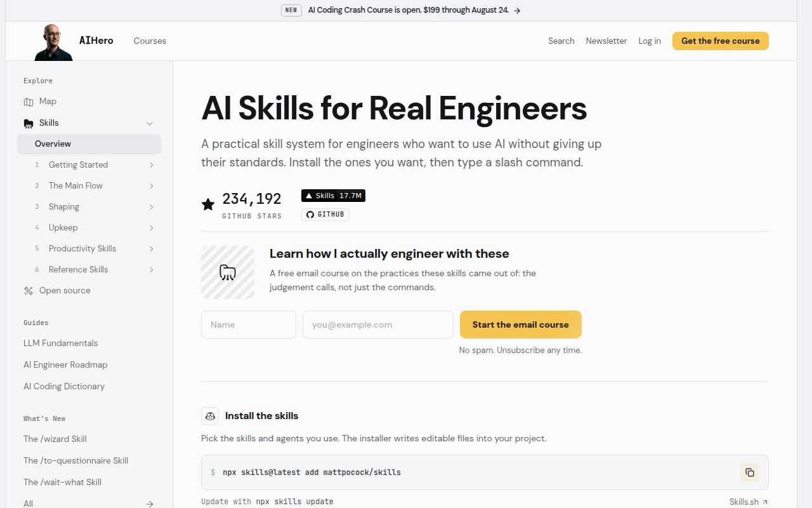Focus the Name input field
This screenshot has height=508, width=812.
click(x=249, y=324)
